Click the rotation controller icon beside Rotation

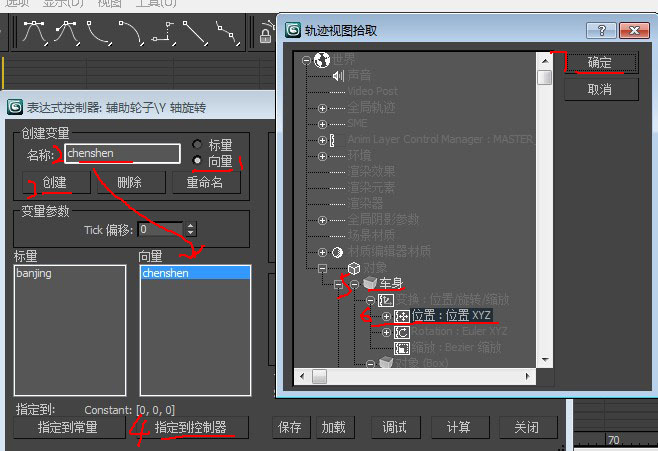click(402, 332)
